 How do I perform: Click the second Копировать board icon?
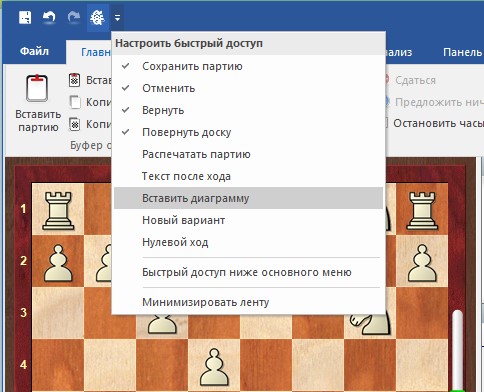(74, 124)
